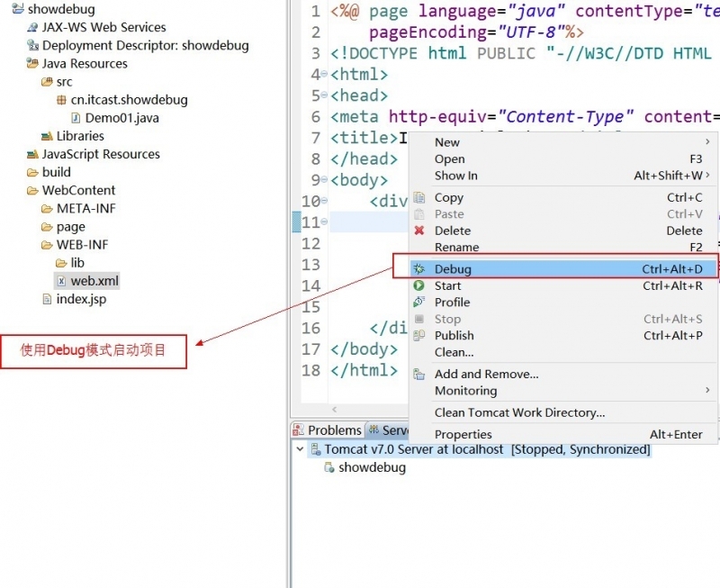Click the green Start icon in menu
720x588 pixels.
pyautogui.click(x=418, y=285)
